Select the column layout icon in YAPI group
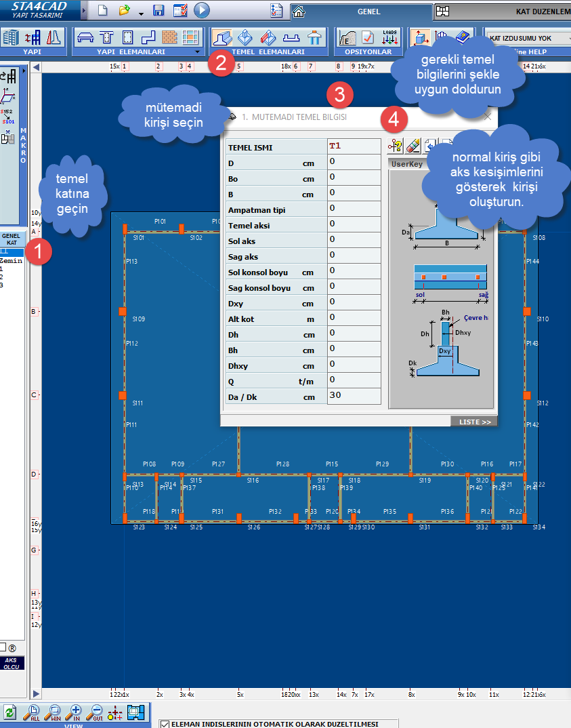Screen dimensions: 571x728 33,37
